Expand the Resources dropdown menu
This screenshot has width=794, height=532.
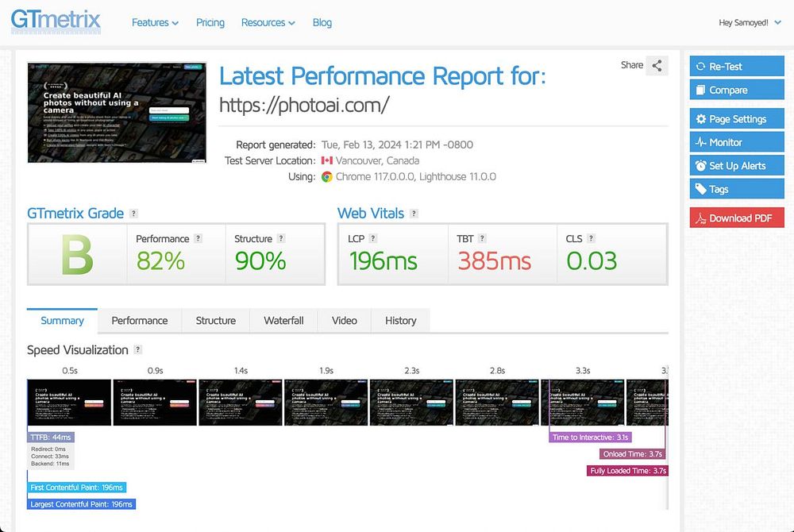(268, 23)
